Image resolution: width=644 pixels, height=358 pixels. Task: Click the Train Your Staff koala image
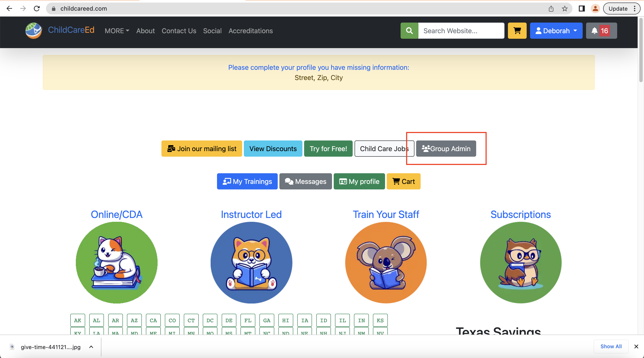tap(386, 263)
